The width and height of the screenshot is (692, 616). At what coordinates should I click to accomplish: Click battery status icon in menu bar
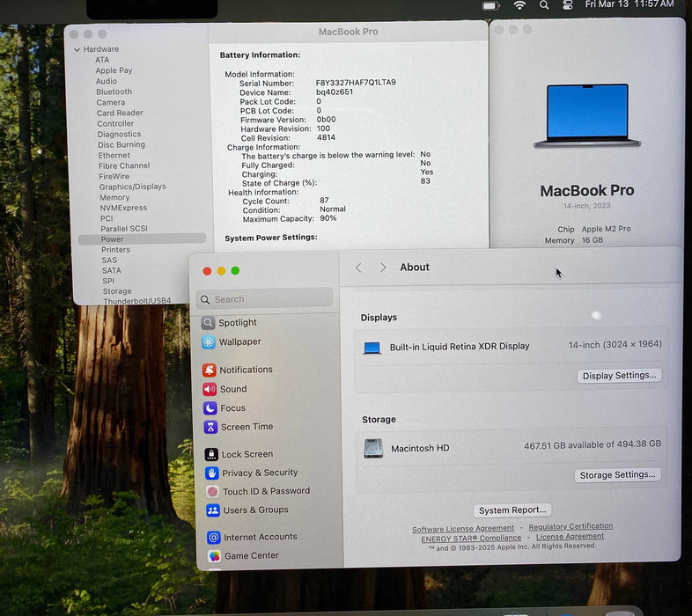490,6
